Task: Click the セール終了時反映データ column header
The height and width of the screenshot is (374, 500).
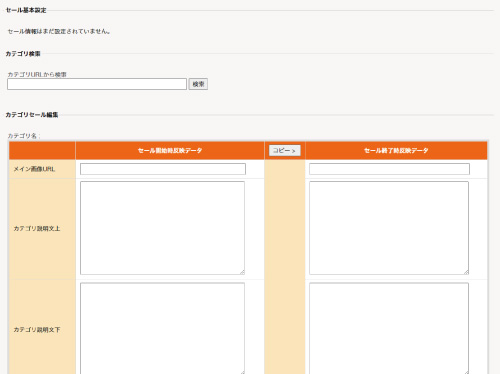Action: coord(396,150)
